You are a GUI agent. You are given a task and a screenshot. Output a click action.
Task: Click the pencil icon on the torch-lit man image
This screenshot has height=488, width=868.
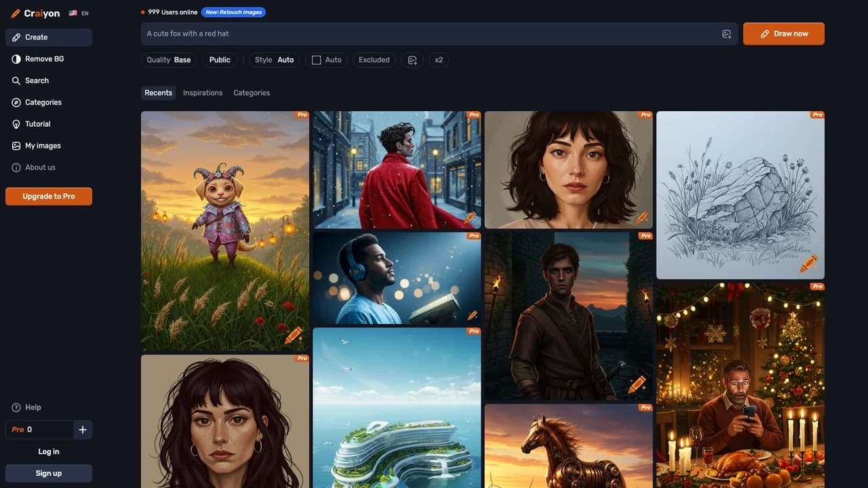tap(637, 384)
